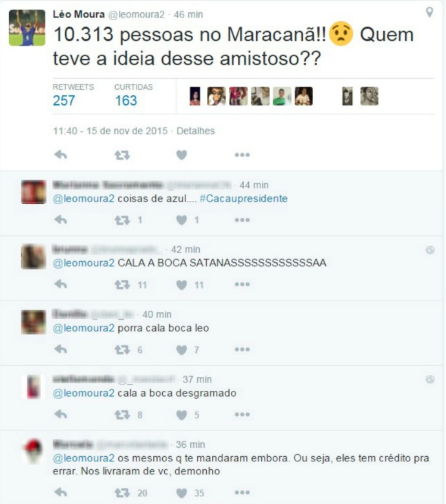Open more options on 'coisas de azul' reply
446x504 pixels.
242,220
